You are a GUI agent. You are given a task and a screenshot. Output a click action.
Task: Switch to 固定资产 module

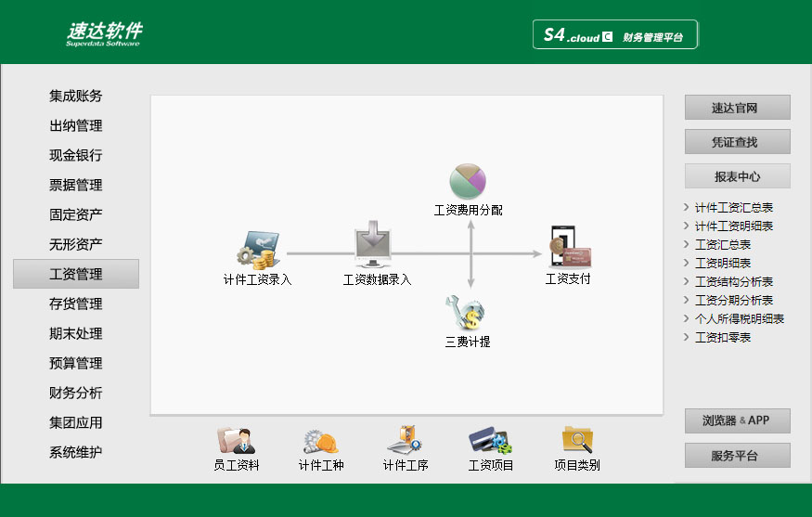(x=75, y=214)
